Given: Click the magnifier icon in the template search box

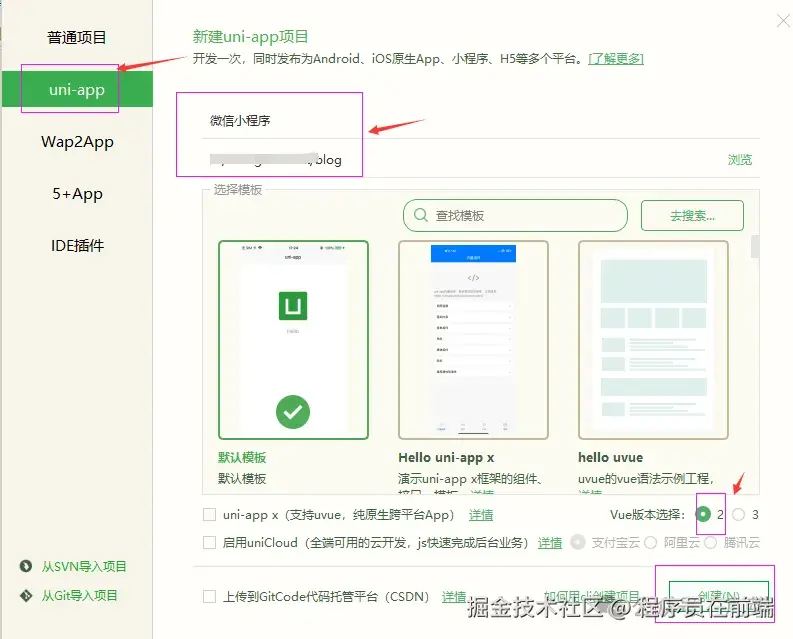Looking at the screenshot, I should pyautogui.click(x=421, y=215).
